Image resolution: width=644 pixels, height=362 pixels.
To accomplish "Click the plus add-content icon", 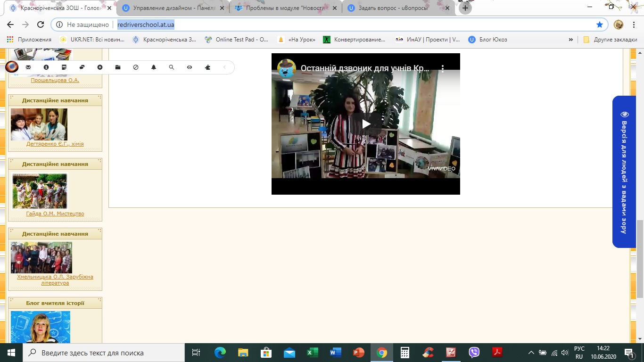I will click(100, 67).
